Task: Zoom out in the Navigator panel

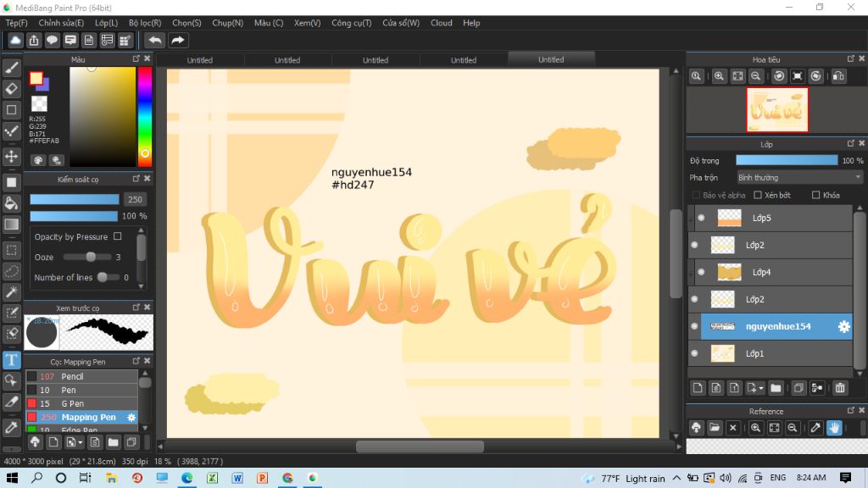Action: point(755,76)
